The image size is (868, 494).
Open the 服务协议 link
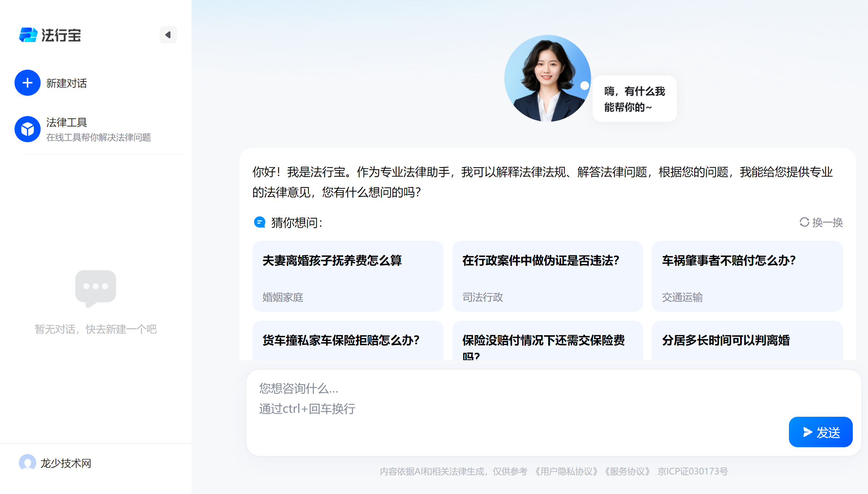click(627, 471)
